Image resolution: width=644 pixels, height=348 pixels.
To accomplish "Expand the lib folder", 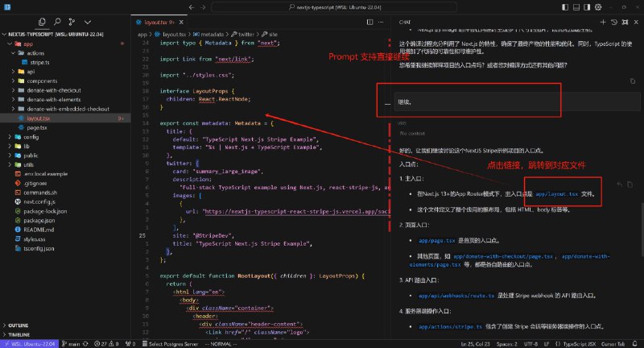I will pos(27,146).
